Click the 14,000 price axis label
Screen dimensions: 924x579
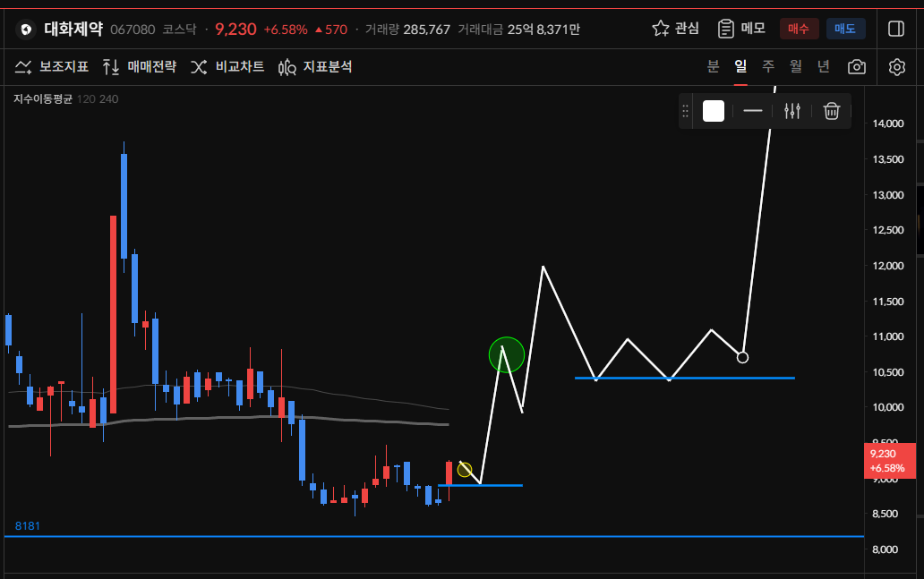point(887,123)
